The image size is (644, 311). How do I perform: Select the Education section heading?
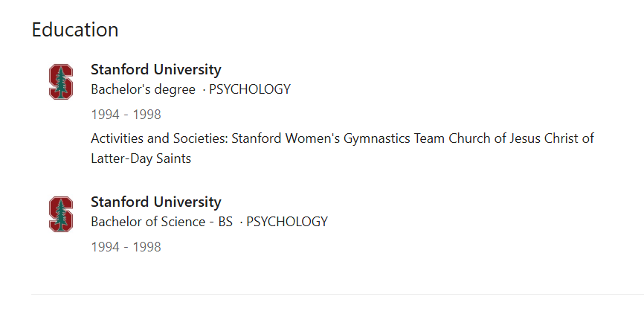[75, 30]
